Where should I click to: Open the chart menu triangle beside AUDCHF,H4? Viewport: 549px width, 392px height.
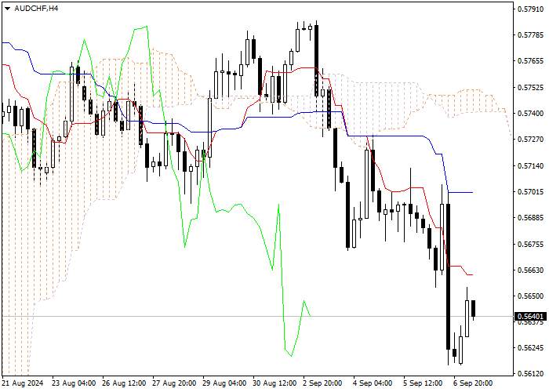point(7,9)
